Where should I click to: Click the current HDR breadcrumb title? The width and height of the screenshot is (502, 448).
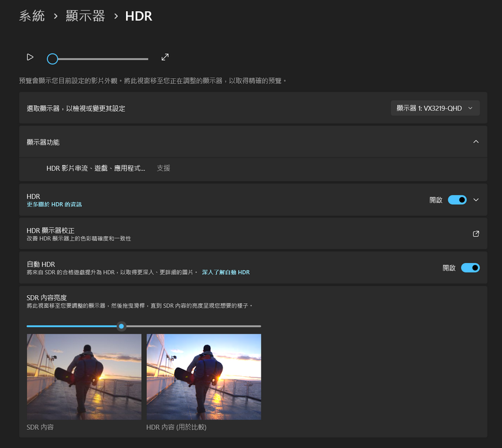click(x=139, y=16)
